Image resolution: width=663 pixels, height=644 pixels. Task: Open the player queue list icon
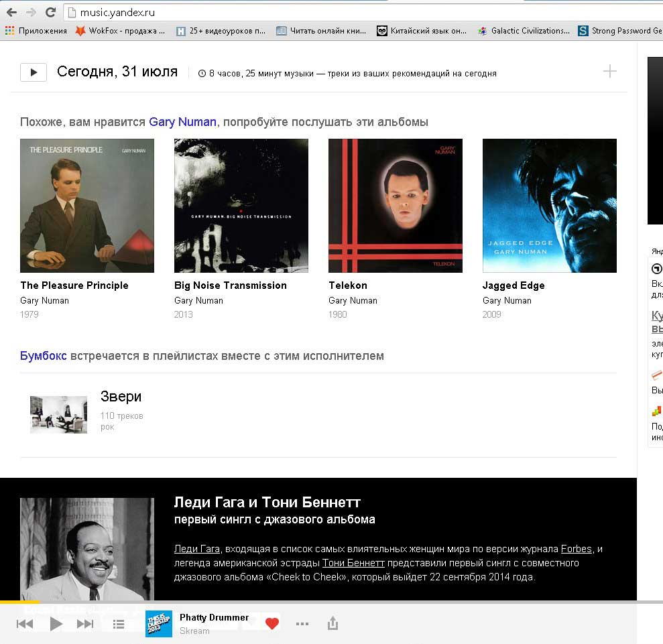pos(119,624)
